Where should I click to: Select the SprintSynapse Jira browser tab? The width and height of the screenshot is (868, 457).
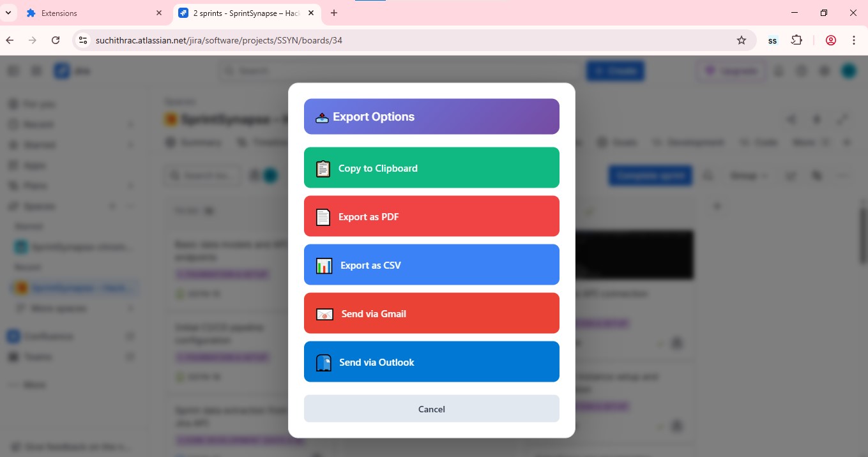(247, 13)
